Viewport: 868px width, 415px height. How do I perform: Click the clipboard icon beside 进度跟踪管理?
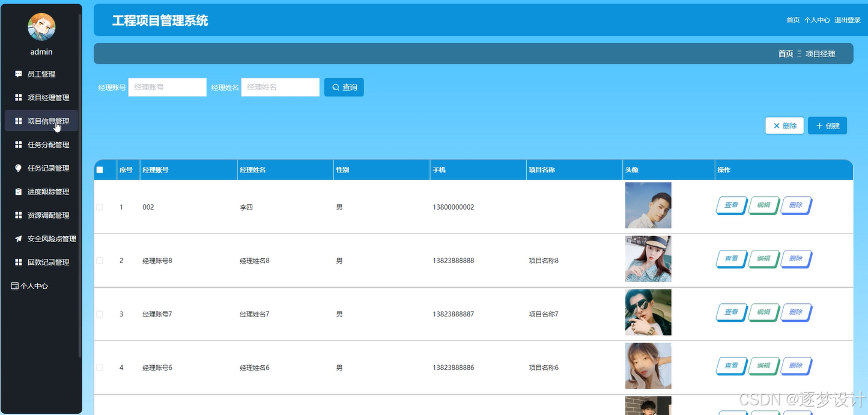[18, 192]
